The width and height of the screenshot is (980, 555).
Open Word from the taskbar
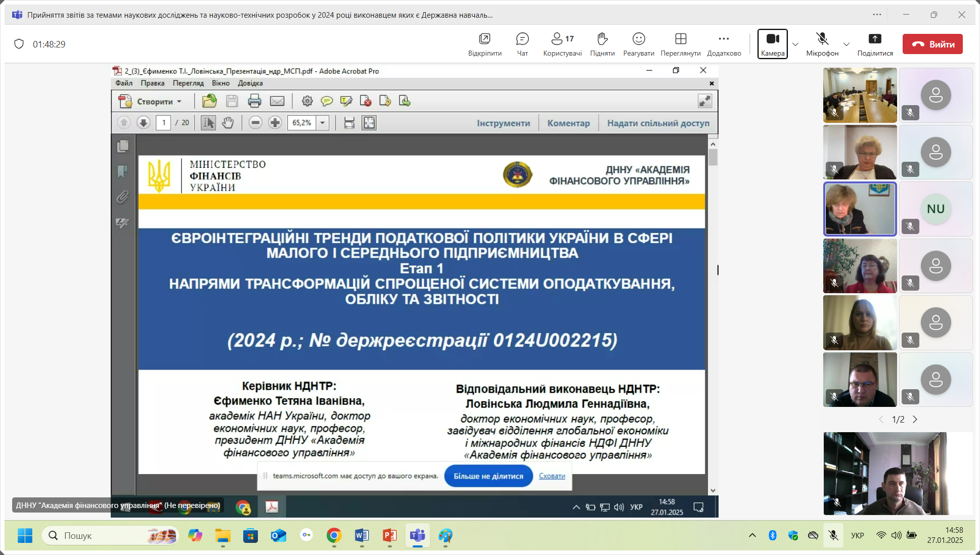(x=362, y=536)
